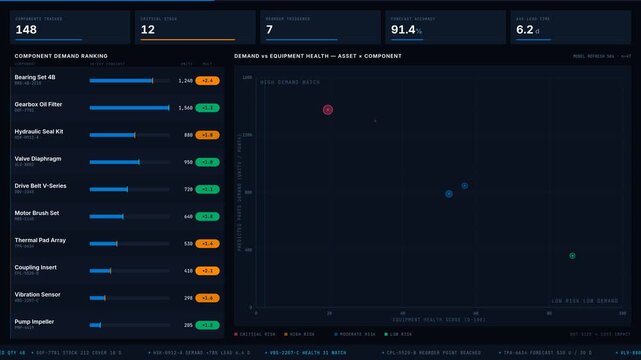This screenshot has height=360, width=641.
Task: Click the GOF-7791 Stock ticker item
Action: (75, 353)
